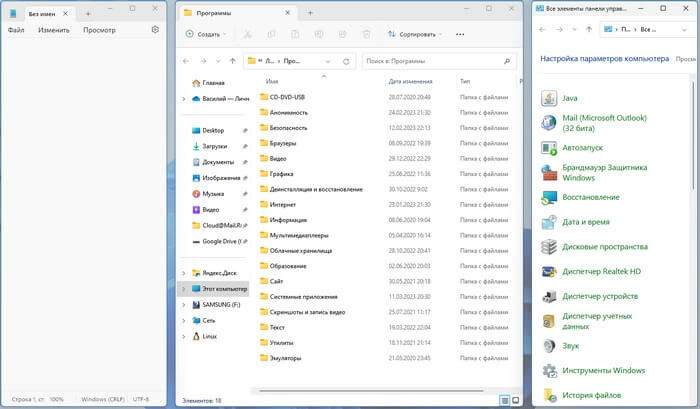The image size is (700, 409).
Task: Click the Звук speaker icon
Action: click(549, 346)
